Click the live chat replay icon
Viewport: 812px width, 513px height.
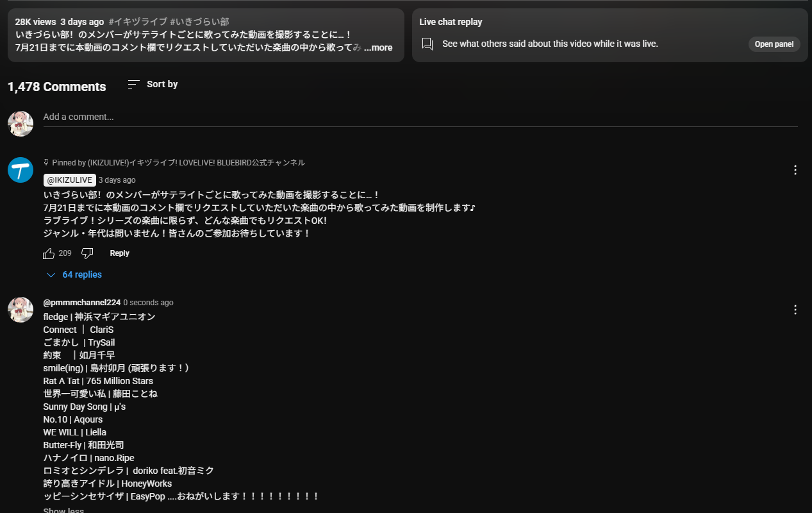(427, 44)
